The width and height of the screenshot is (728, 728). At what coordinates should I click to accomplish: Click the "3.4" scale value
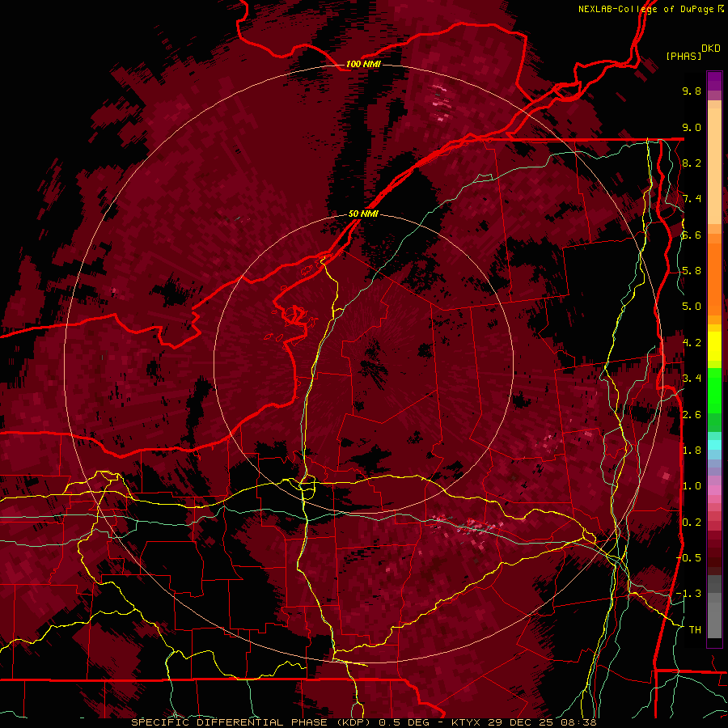pyautogui.click(x=692, y=379)
